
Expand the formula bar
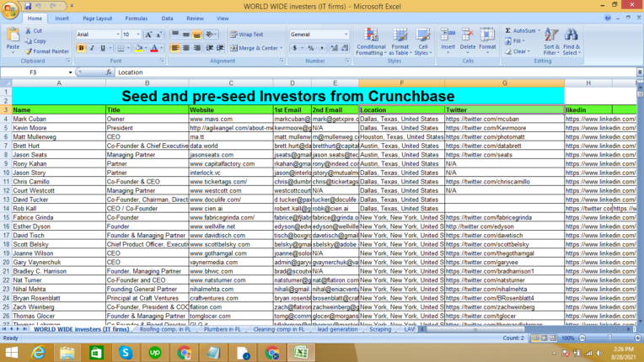640,72
